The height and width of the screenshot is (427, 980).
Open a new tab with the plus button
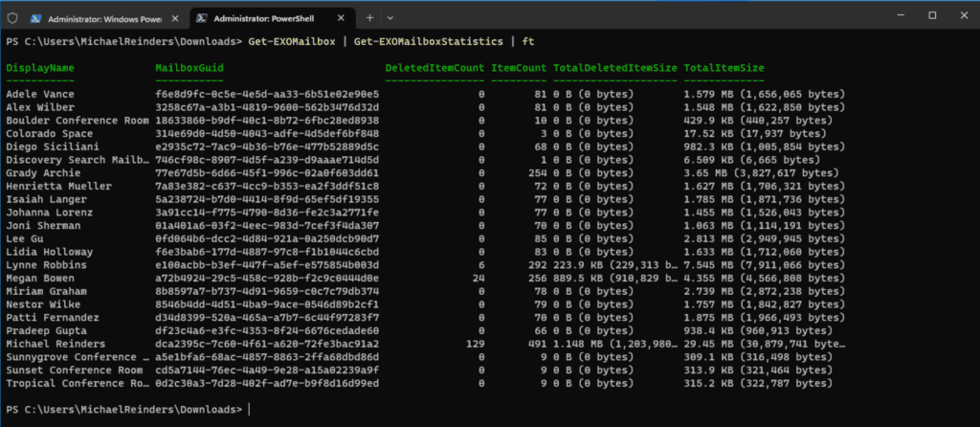point(369,18)
